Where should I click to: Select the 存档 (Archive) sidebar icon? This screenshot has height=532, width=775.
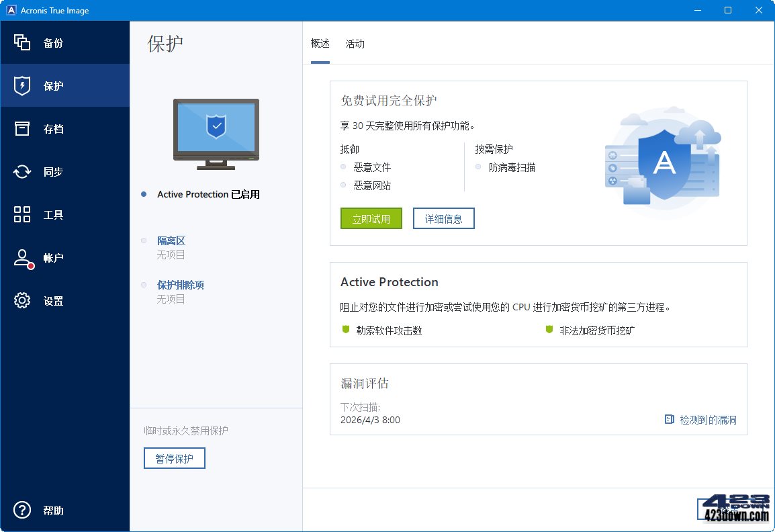tap(40, 128)
